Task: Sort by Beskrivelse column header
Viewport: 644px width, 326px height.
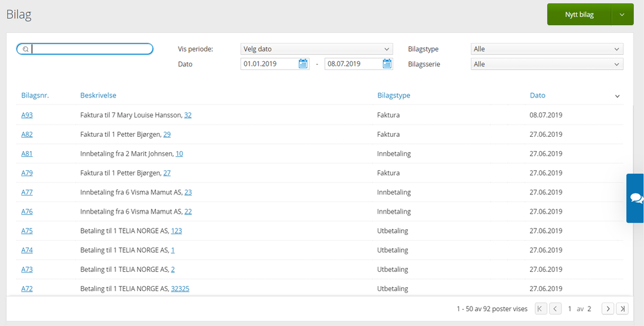Action: (98, 96)
